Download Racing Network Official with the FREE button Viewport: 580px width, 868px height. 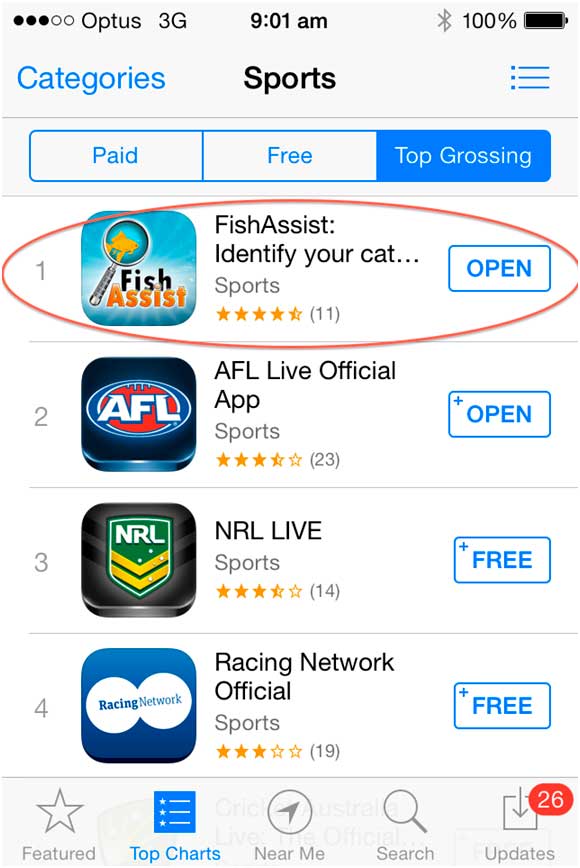click(502, 705)
